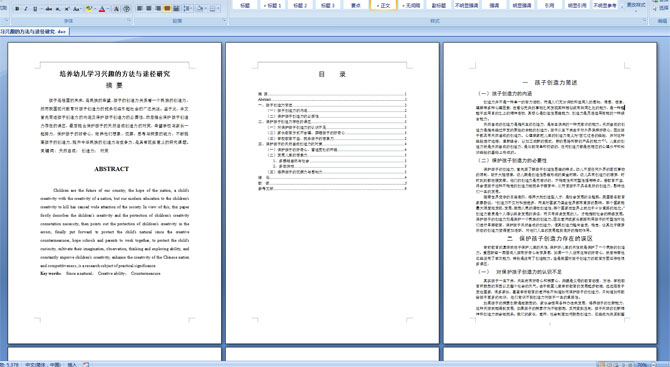Apply the 标题 1 style
The width and height of the screenshot is (670, 367).
pos(272,5)
